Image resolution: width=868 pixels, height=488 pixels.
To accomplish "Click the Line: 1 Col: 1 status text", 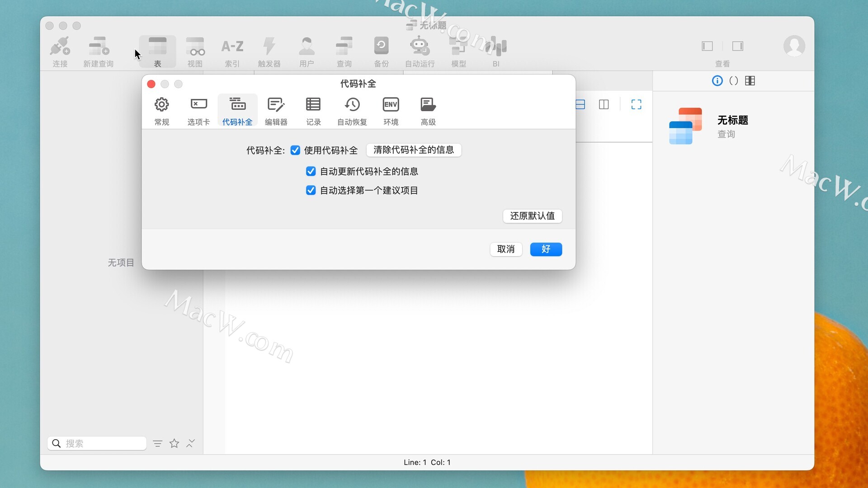I will 427,462.
